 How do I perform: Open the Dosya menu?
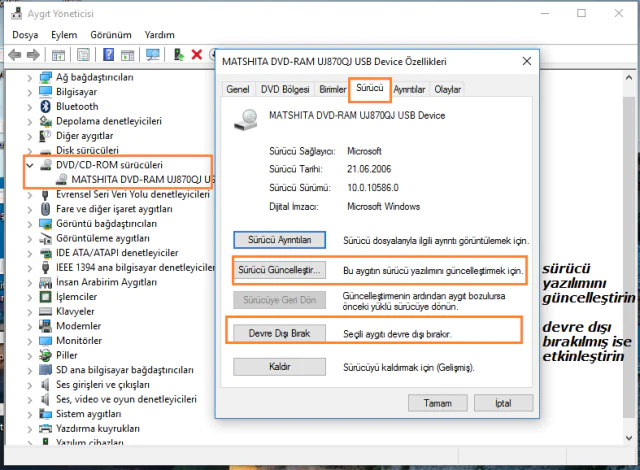click(x=25, y=35)
